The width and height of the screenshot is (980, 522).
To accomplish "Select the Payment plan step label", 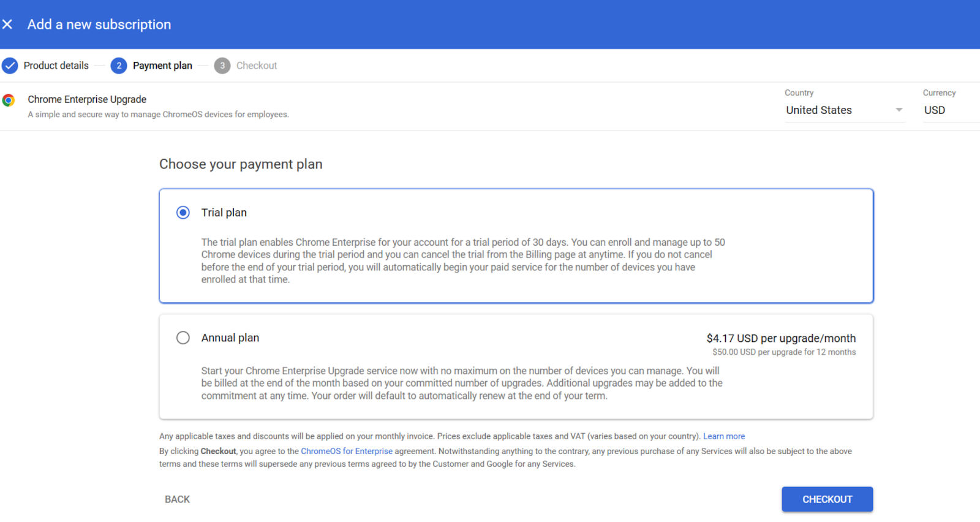I will pos(162,66).
